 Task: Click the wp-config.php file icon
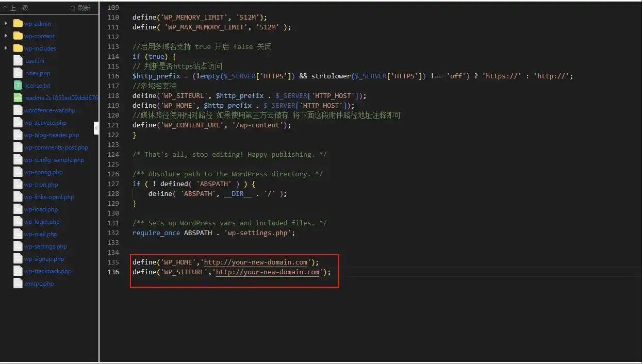(18, 172)
